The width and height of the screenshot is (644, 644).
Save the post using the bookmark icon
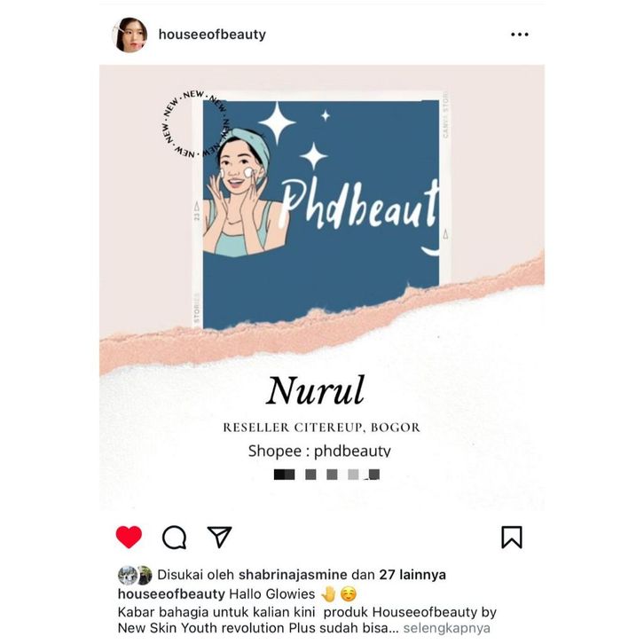(x=512, y=538)
